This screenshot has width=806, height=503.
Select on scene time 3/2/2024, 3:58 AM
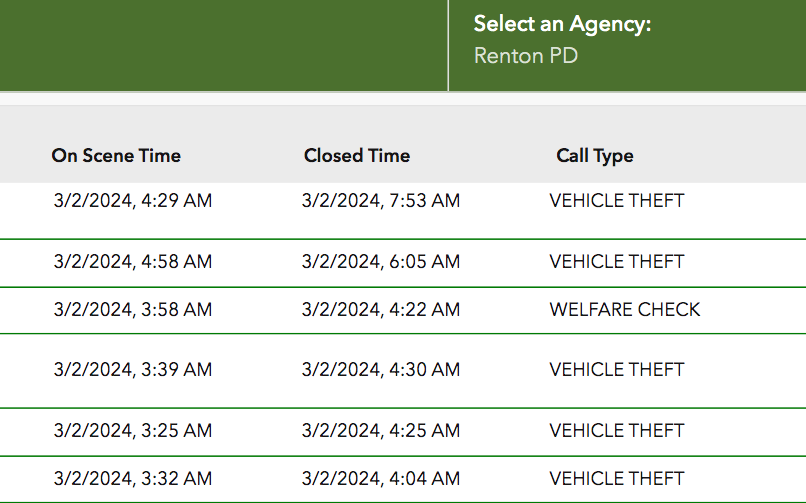[133, 310]
